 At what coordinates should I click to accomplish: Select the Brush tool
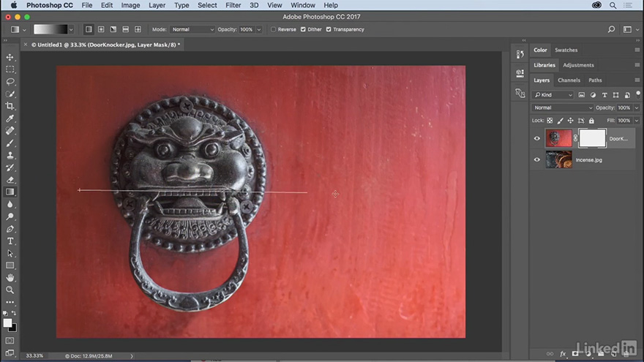click(x=10, y=143)
